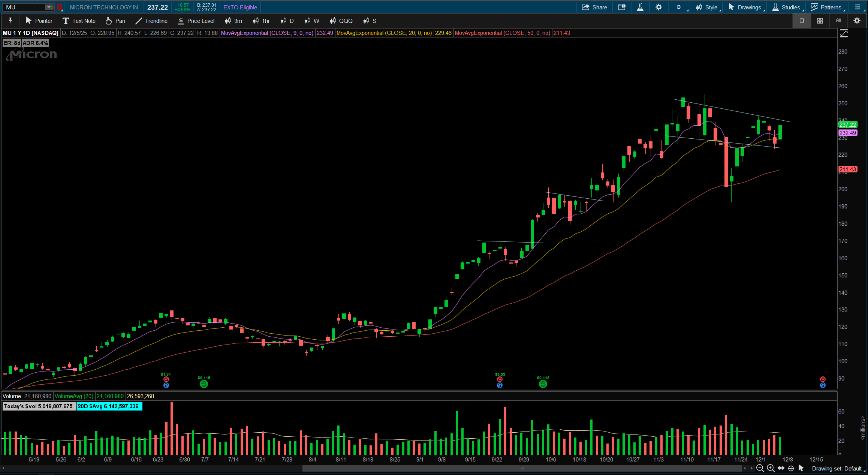
Task: Switch to the grid chart layout
Action: click(820, 21)
